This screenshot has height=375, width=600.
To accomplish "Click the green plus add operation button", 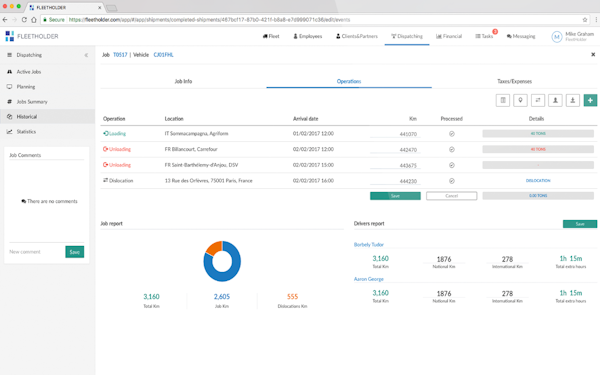I will (x=590, y=100).
